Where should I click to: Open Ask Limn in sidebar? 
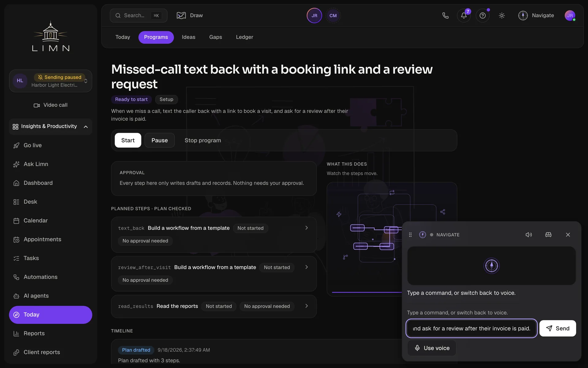(x=51, y=164)
